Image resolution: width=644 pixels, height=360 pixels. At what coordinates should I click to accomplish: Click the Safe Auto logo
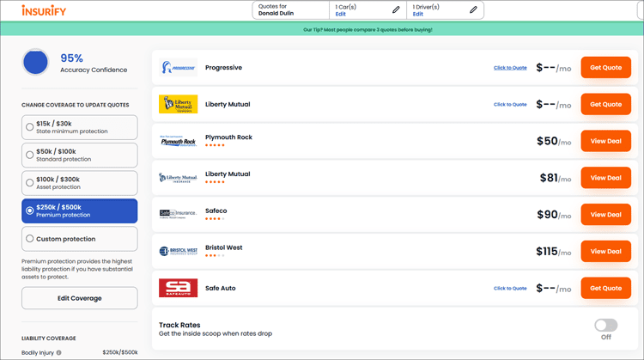point(179,288)
